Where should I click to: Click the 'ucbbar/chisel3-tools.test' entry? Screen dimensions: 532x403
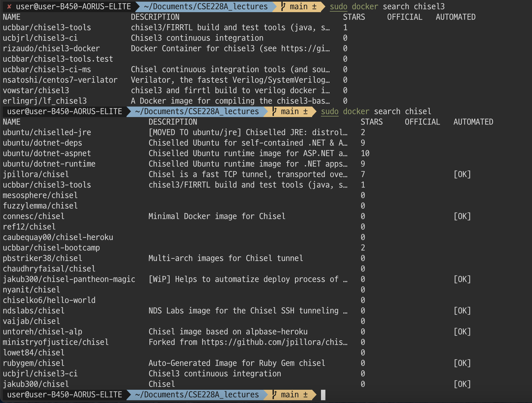point(58,59)
